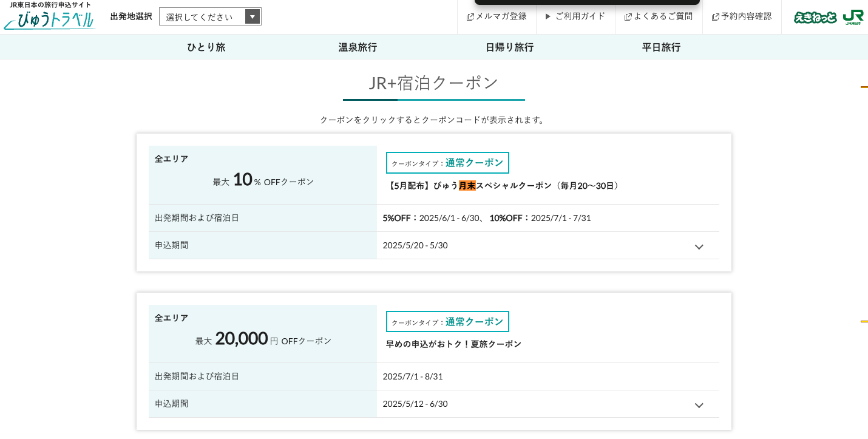Open the 出発地選択 departure dropdown
The image size is (868, 439).
point(210,16)
